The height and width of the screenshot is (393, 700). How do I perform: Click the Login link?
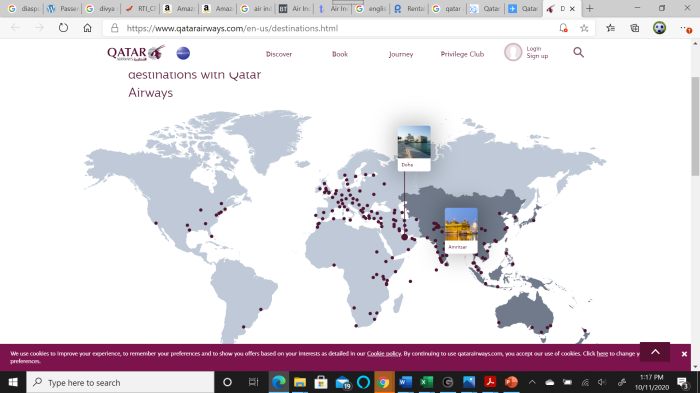point(533,48)
